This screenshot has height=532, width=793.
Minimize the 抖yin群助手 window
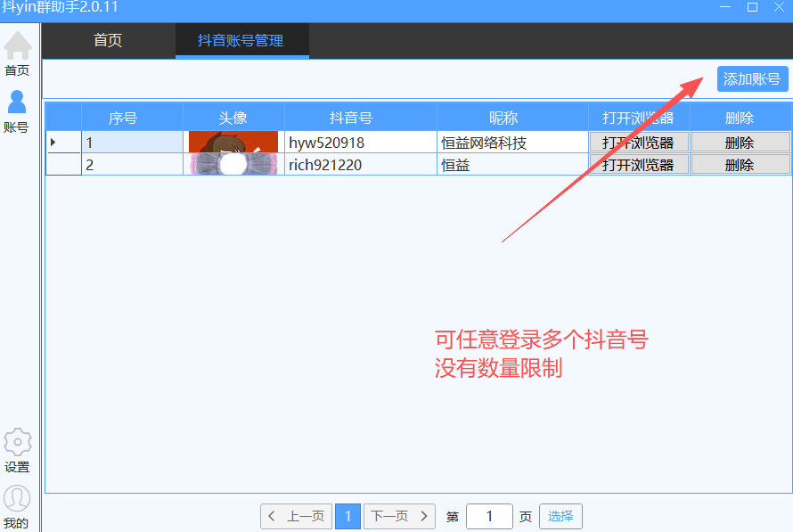tap(725, 7)
